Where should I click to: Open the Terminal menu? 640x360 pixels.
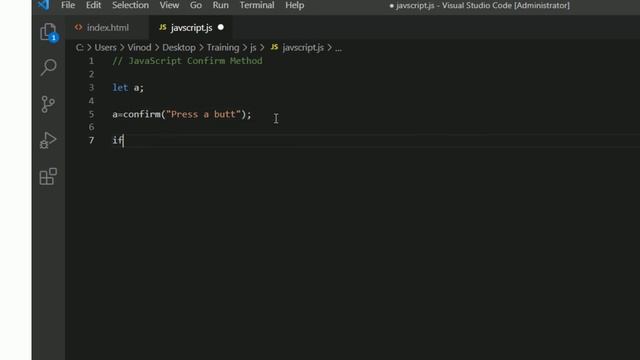coord(257,5)
